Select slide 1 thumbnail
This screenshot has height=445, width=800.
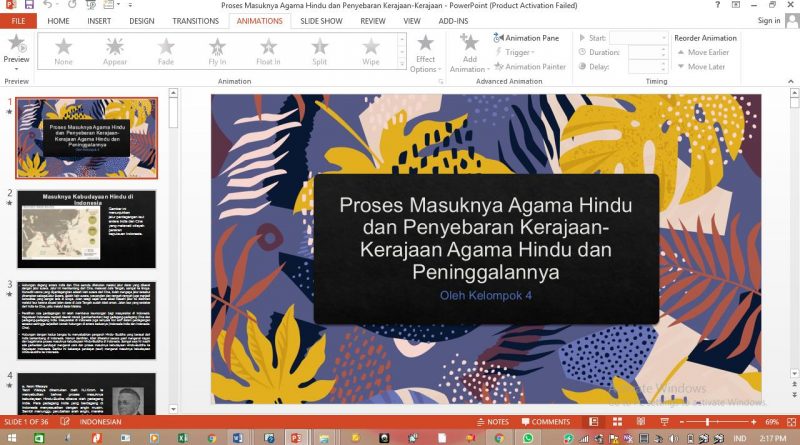87,138
